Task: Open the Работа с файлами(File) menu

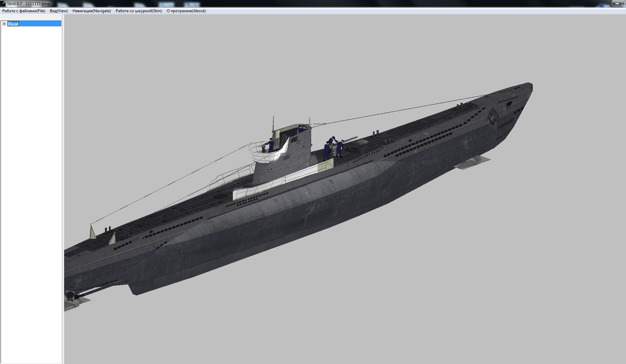Action: tap(23, 11)
